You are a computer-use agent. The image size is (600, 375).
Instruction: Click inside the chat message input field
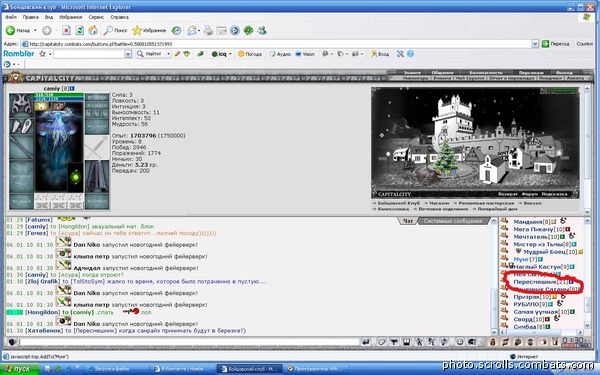coord(189,342)
